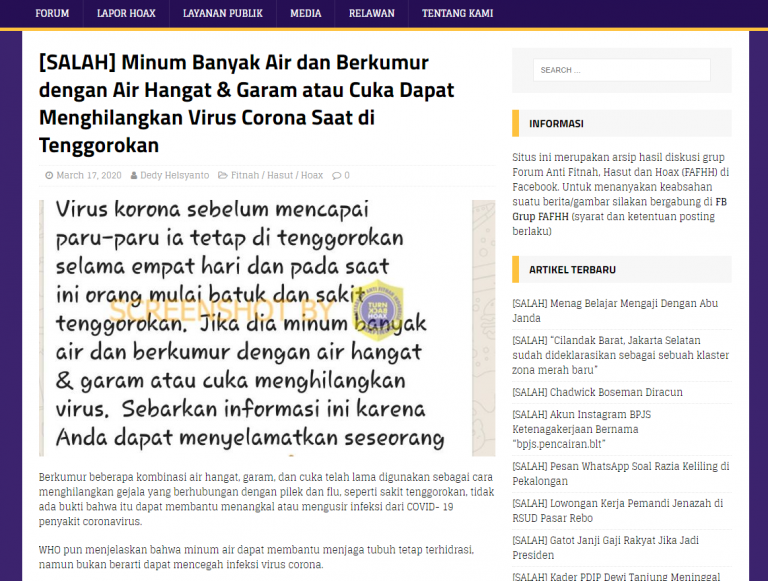Click the ARTIKEL TERBARU widget heading
The image size is (768, 581).
572,269
